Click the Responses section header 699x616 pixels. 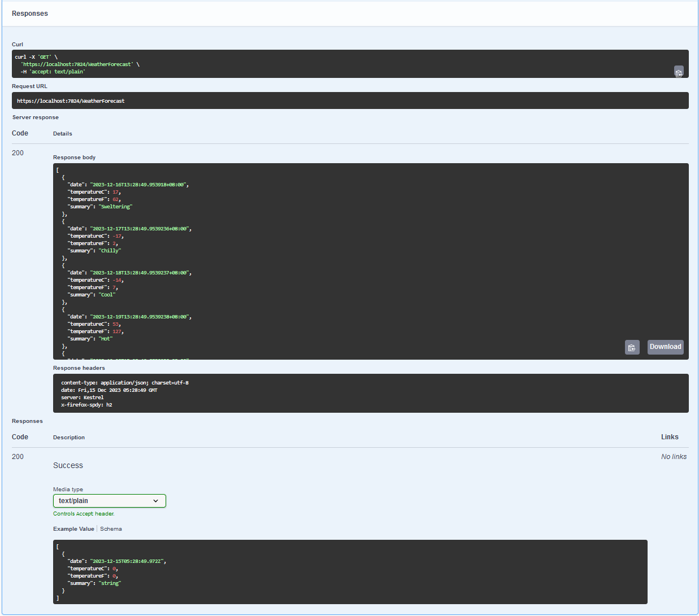click(30, 14)
